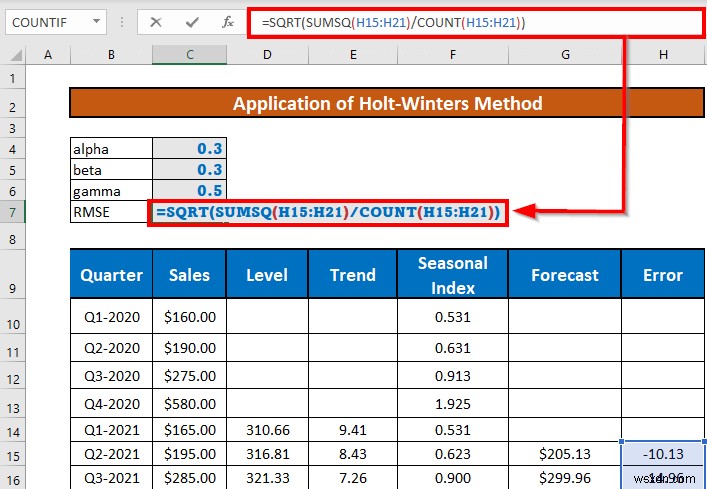Select column F header
Viewport: 707px width, 489px height.
(453, 55)
